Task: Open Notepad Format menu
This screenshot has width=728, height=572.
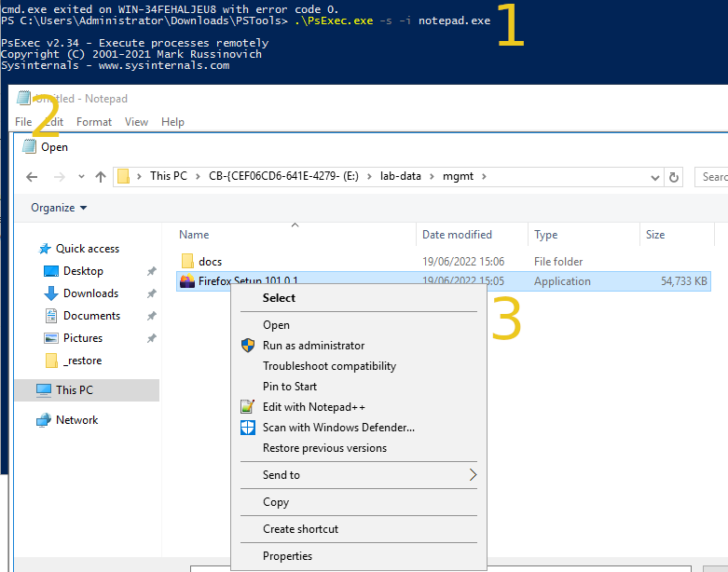Action: coord(94,122)
